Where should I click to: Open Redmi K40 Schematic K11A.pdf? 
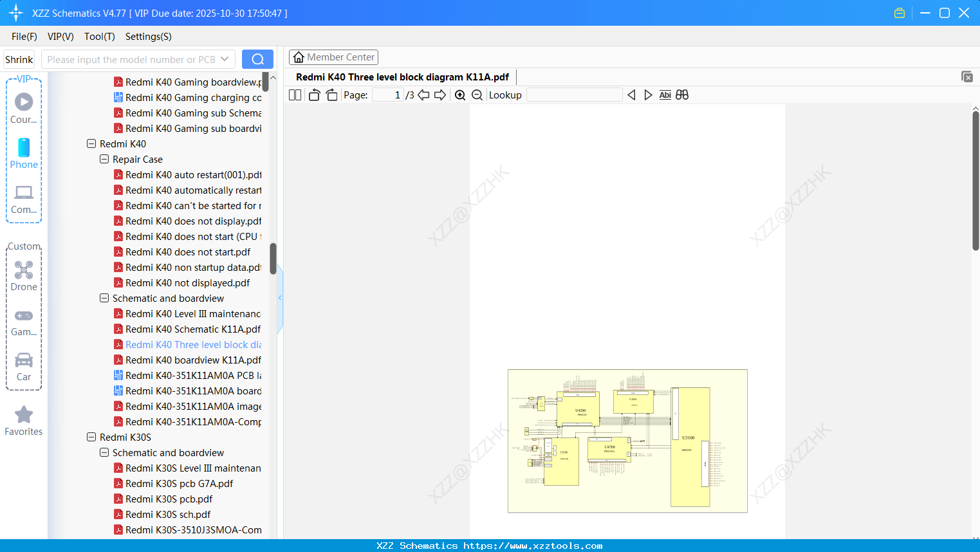coord(193,329)
